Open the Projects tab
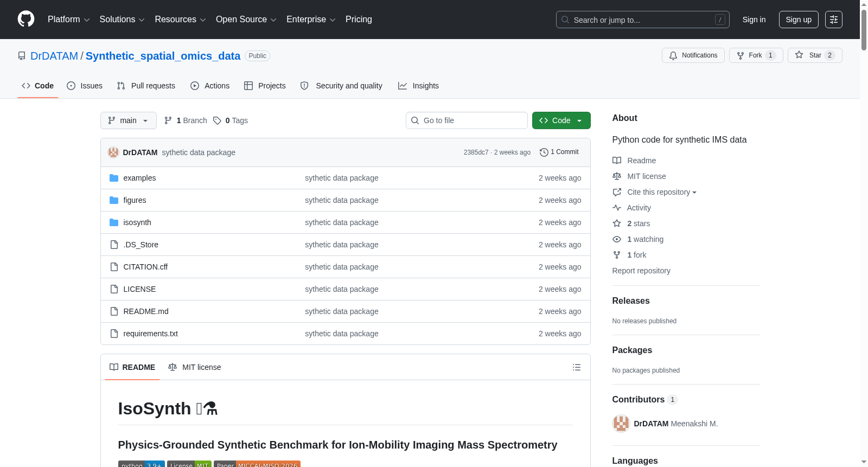Image resolution: width=868 pixels, height=467 pixels. coord(265,86)
